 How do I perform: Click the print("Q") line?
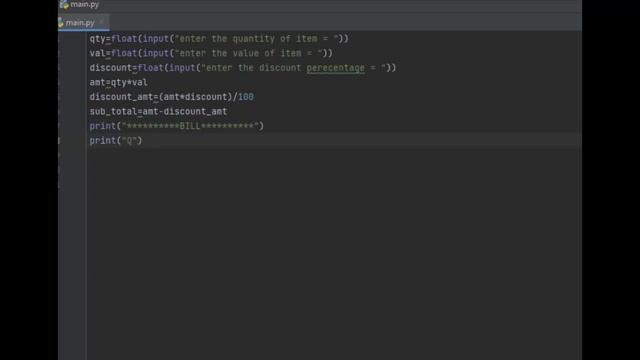[x=116, y=141]
